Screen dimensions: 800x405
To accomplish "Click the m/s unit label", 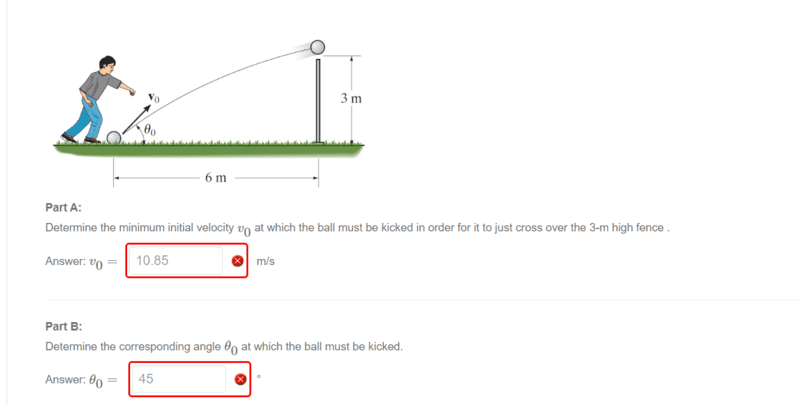I will (265, 261).
